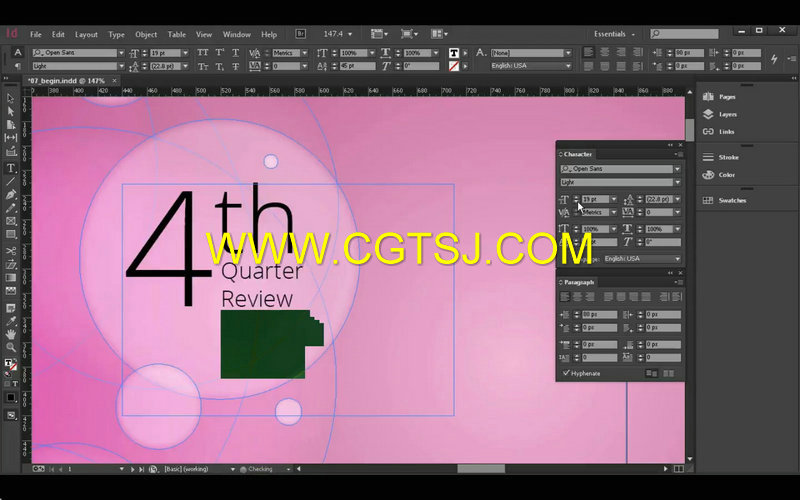Select the Gap tool

[x=11, y=138]
